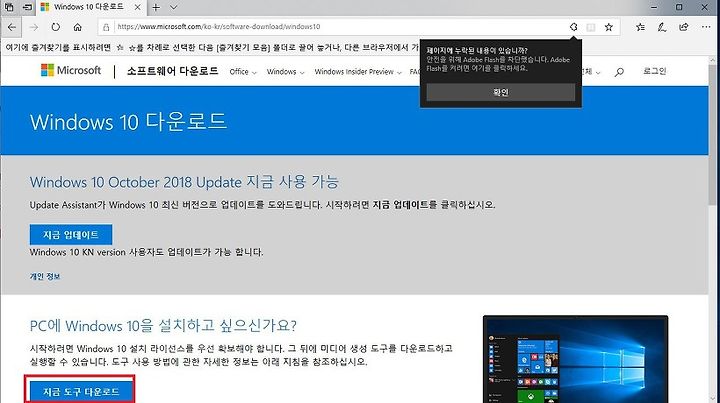Click the set these tabs aside icon
720x403 pixels.
coord(28,7)
